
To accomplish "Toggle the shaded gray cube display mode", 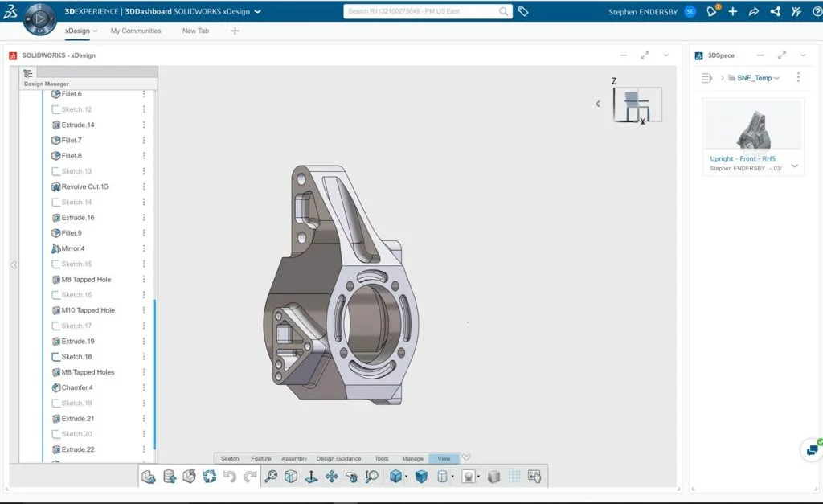I will 493,477.
